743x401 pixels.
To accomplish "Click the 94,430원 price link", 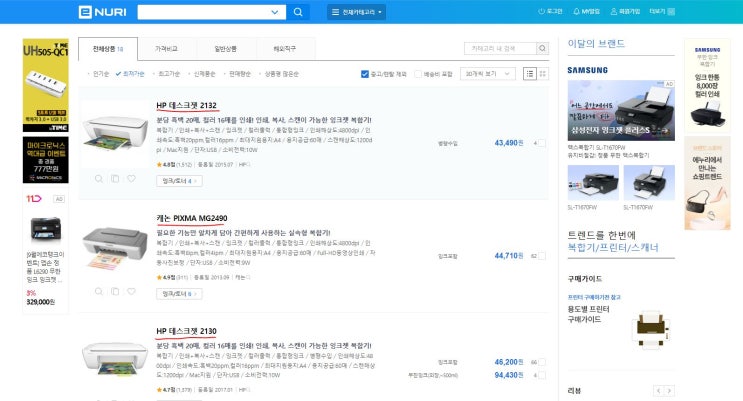I will pos(509,375).
